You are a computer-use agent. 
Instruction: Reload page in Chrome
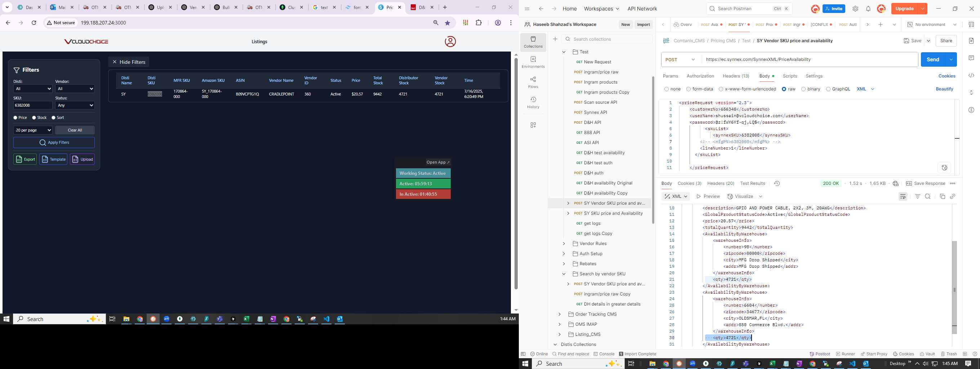click(34, 23)
